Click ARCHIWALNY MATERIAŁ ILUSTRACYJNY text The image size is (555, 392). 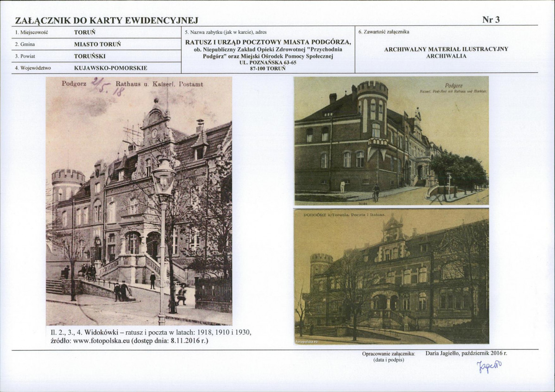tap(446, 49)
